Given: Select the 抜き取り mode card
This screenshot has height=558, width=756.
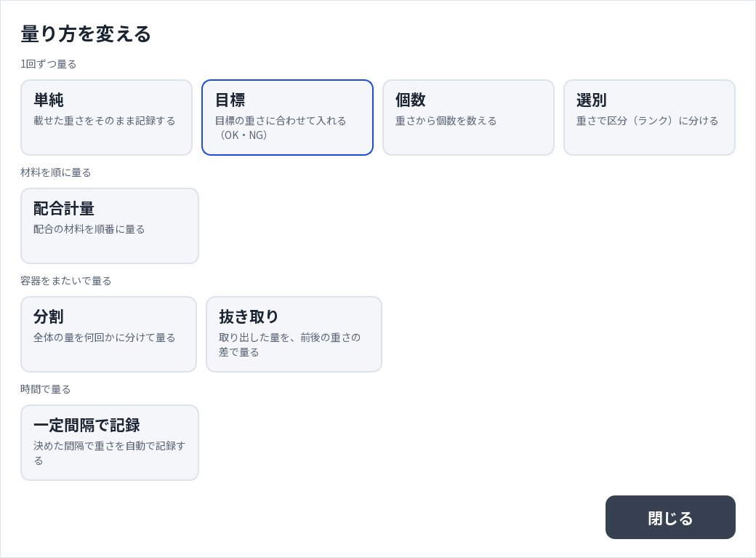Looking at the screenshot, I should click(x=294, y=334).
